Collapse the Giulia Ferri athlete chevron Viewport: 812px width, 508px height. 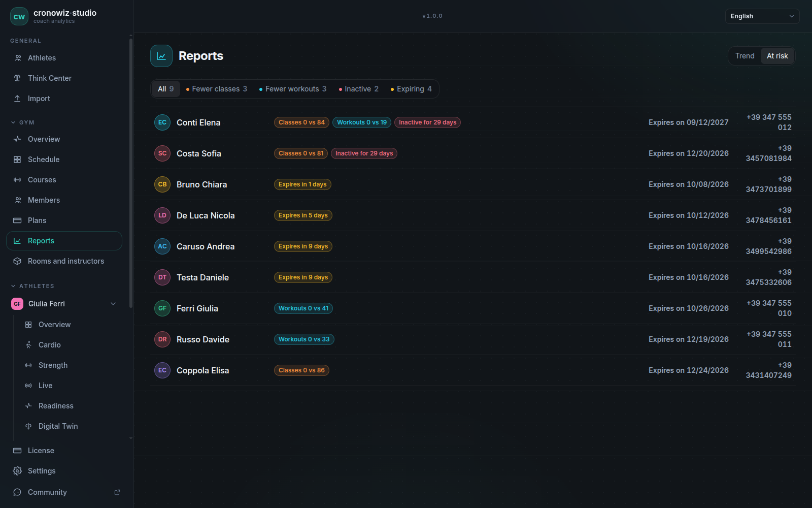113,304
